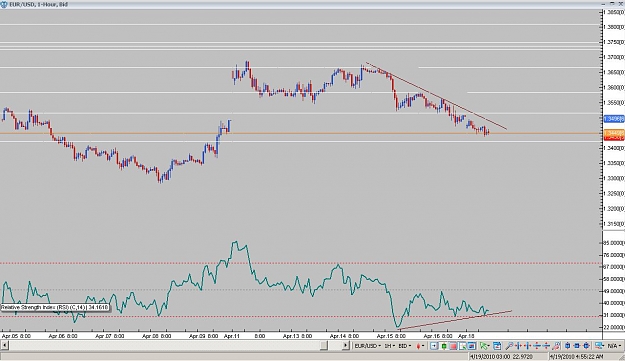Click the second horizontal-bar vertical zoom icon

546,346
